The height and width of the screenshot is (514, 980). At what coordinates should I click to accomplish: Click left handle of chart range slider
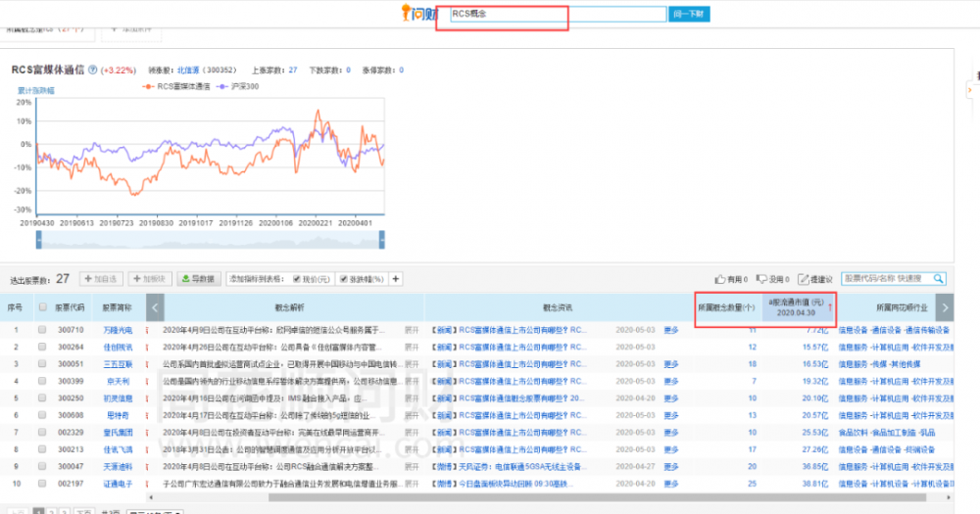pos(39,239)
